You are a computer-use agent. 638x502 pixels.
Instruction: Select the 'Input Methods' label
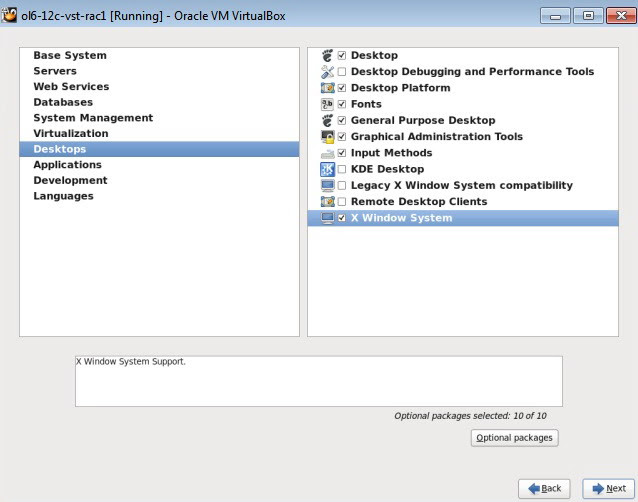(391, 153)
